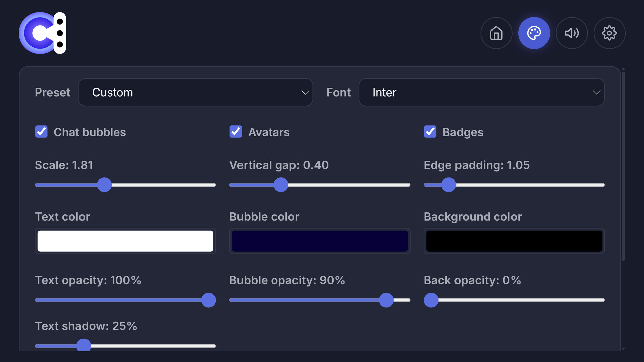644x362 pixels.
Task: Click the Scale slider handle
Action: (x=104, y=185)
